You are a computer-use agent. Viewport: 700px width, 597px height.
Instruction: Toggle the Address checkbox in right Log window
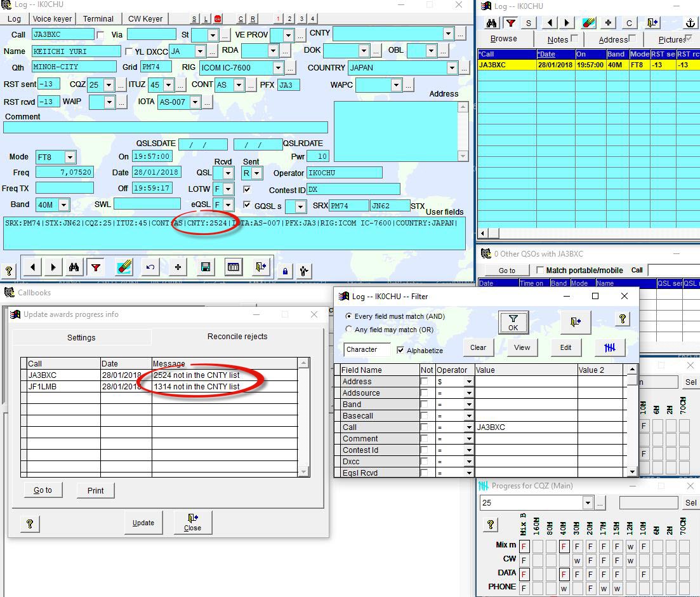pyautogui.click(x=632, y=39)
